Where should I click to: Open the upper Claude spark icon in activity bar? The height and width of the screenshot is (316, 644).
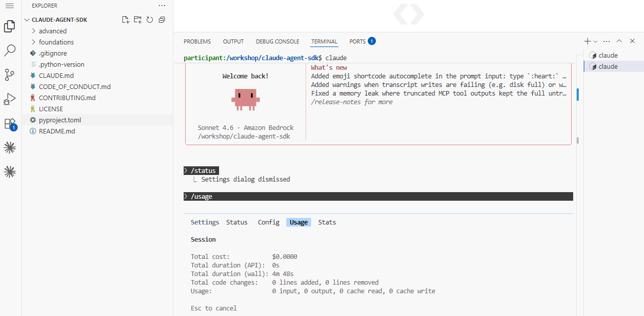coord(9,148)
